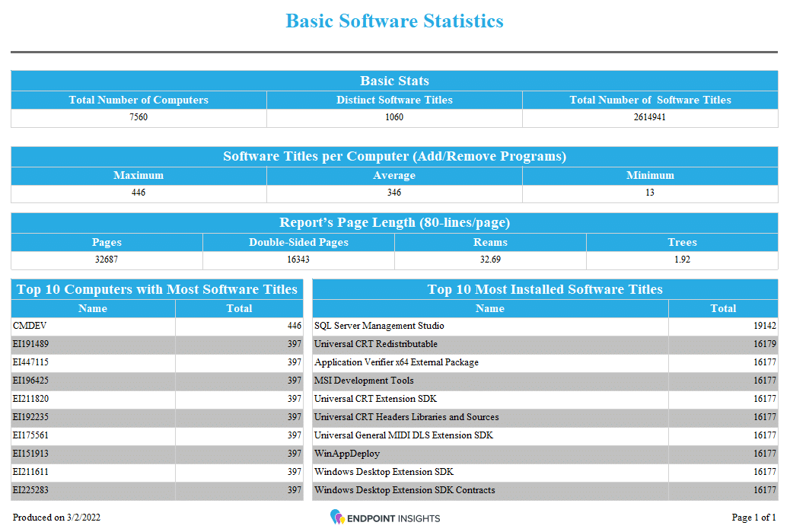Select the Software Titles per Computer header
790x532 pixels.
[394, 156]
